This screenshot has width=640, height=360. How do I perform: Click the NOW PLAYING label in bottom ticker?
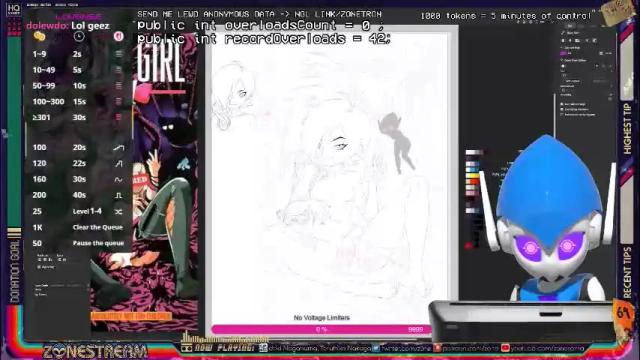(224, 348)
